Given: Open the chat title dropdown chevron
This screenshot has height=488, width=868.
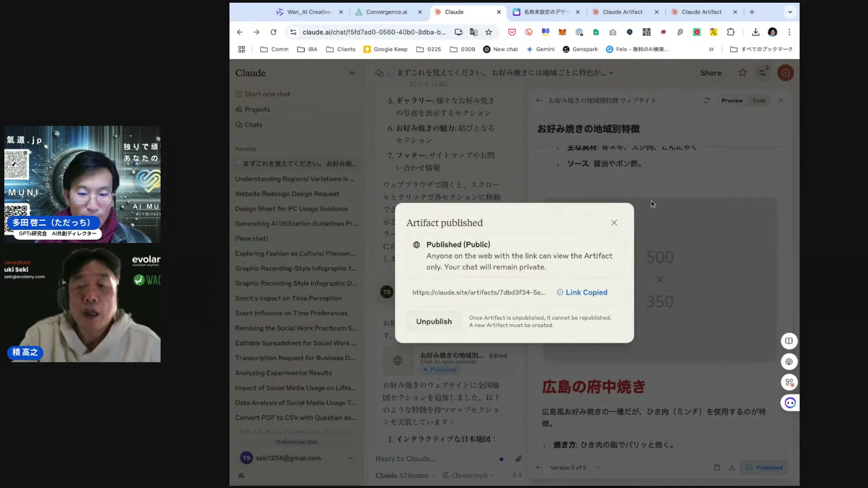Looking at the screenshot, I should [611, 73].
